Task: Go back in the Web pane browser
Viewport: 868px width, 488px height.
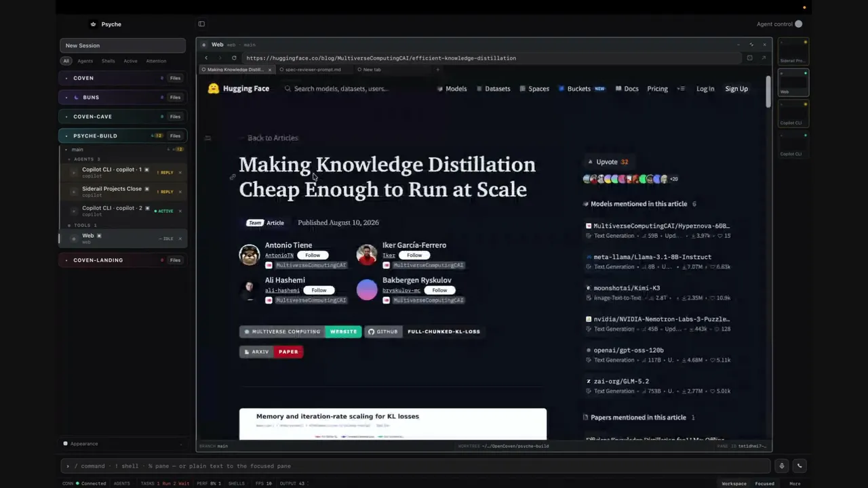Action: coord(206,58)
